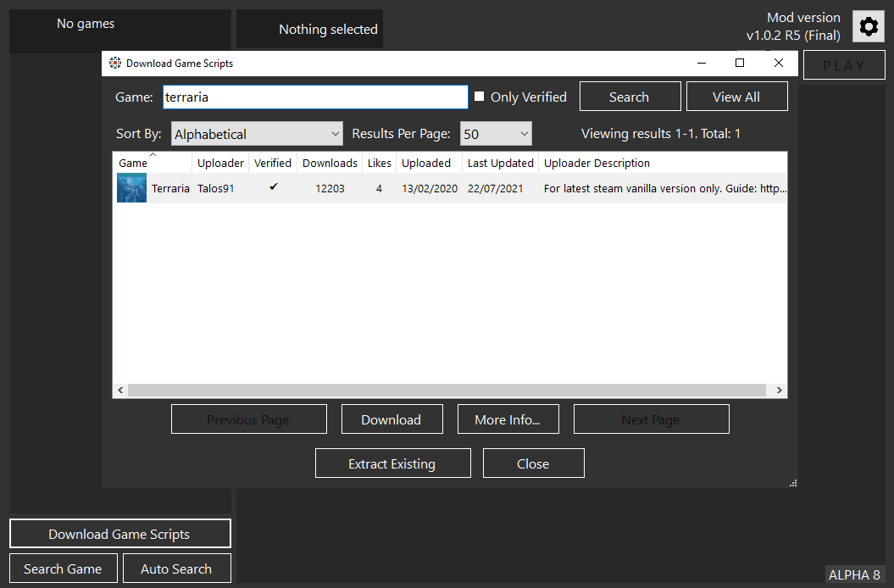Close the Download Game Scripts dialog

(x=533, y=463)
